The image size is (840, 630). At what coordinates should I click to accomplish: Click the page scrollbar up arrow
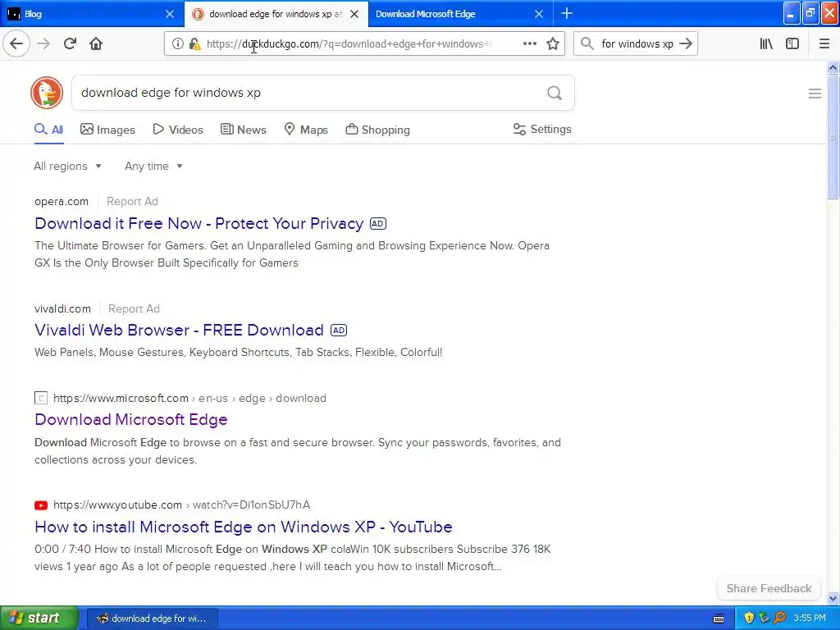(833, 67)
